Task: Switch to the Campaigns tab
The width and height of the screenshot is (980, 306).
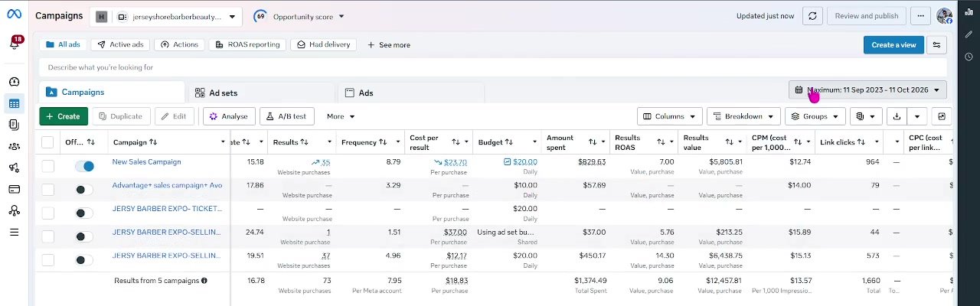Action: 110,93
